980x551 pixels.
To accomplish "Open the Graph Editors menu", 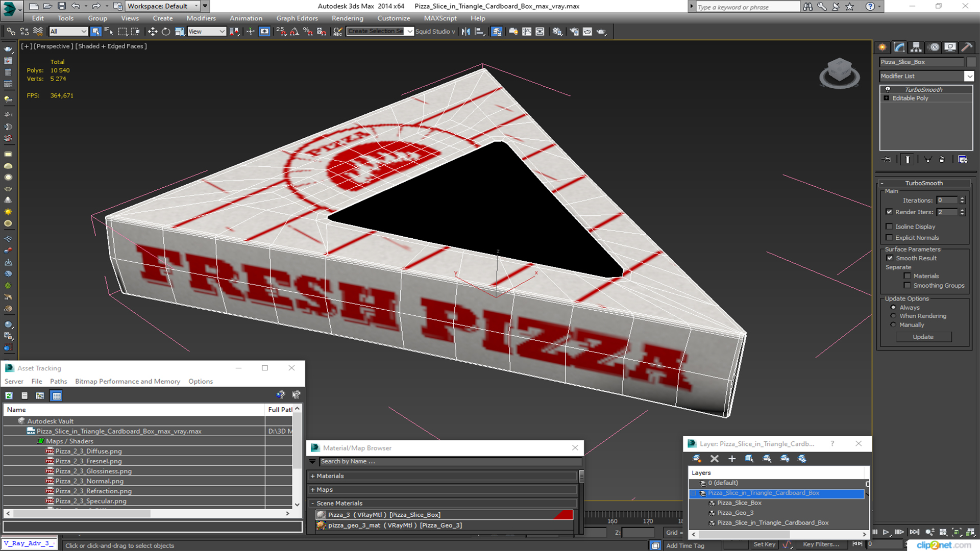I will pos(297,18).
